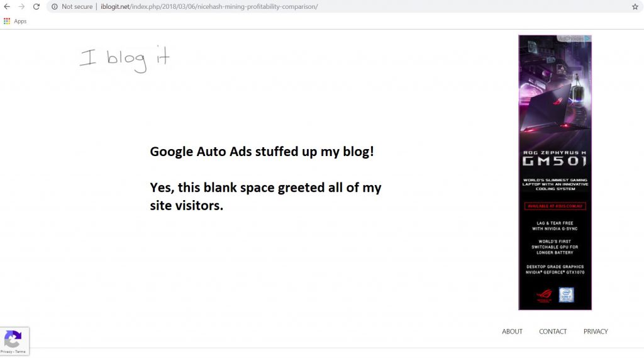
Task: Click the browser forward arrow
Action: 21,6
